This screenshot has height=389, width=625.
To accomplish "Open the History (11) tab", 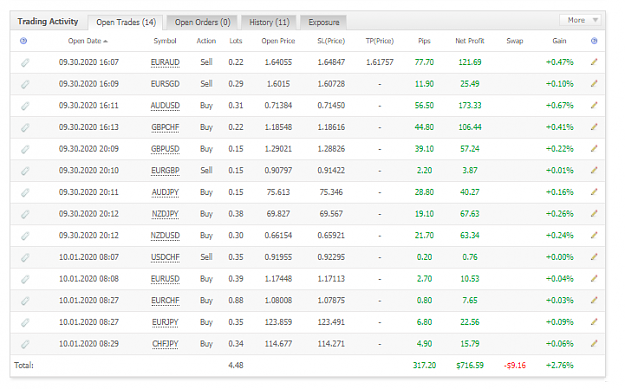I will click(x=269, y=22).
